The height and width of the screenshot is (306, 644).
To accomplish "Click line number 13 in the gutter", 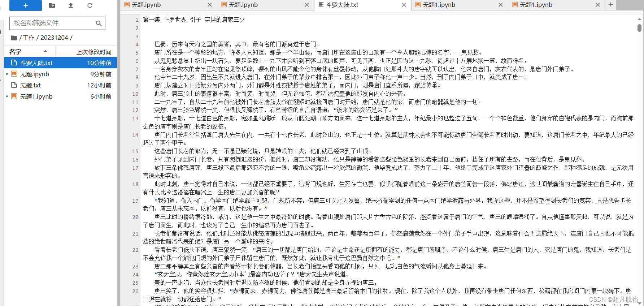I will (135, 118).
